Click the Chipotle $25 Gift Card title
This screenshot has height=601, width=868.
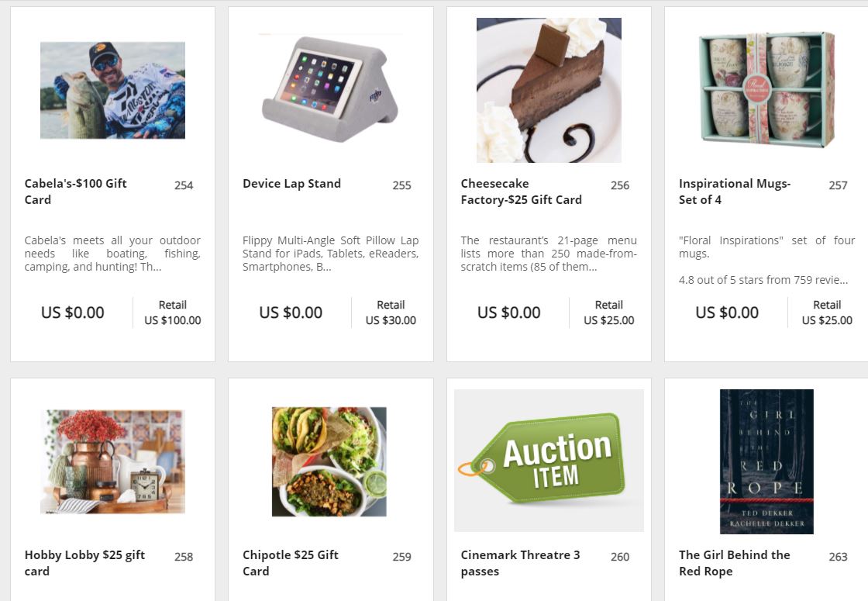point(290,563)
